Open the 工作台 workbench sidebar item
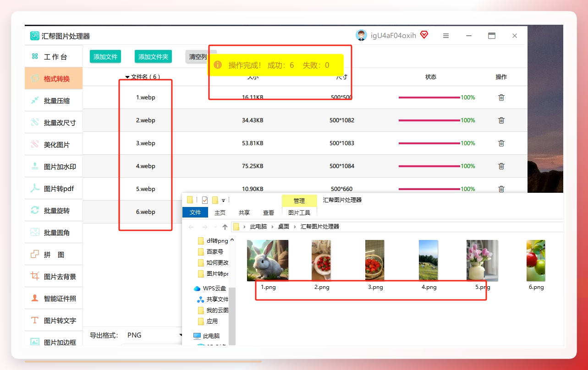 [54, 57]
